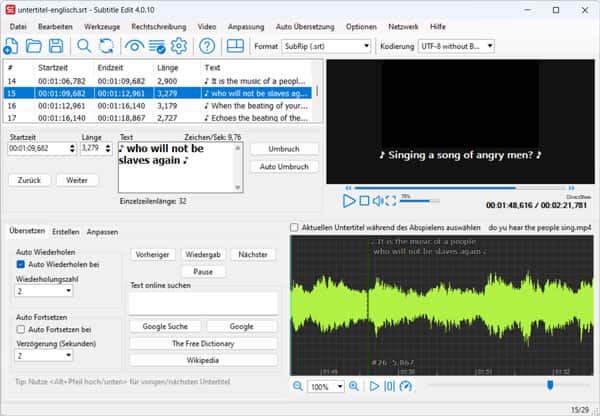Save the subtitle with the floppy disk icon
The width and height of the screenshot is (600, 416).
coord(55,46)
